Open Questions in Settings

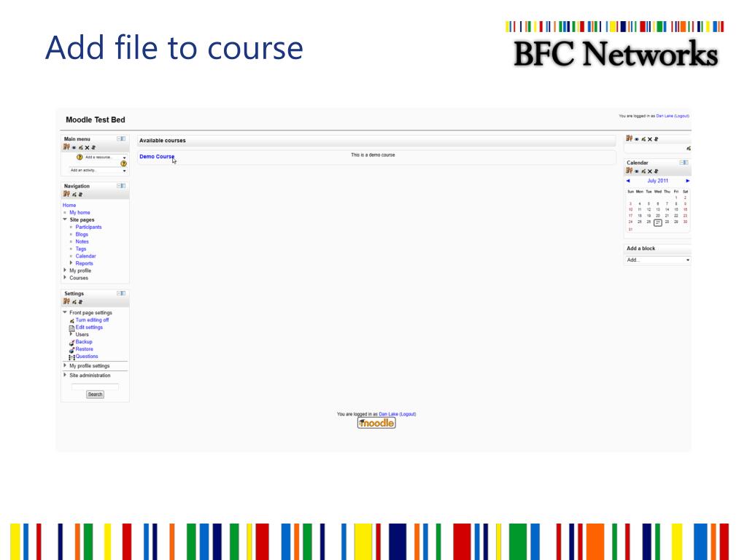coord(87,356)
